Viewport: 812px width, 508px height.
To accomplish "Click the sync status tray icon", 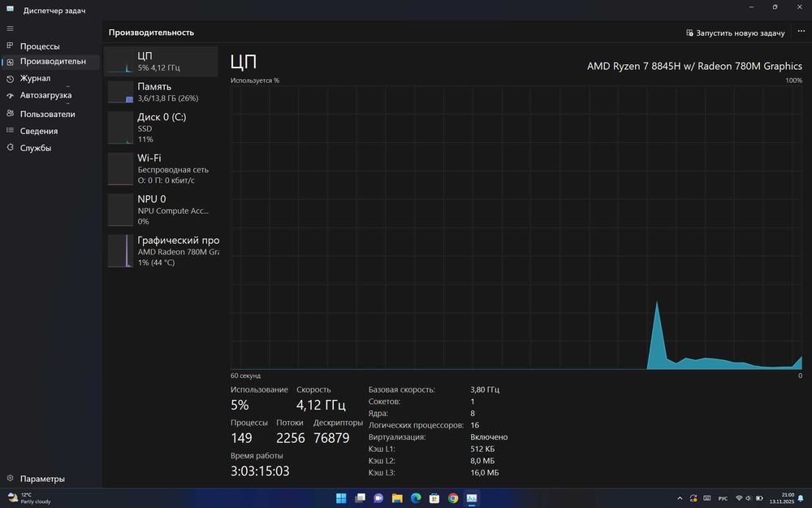I will tap(693, 498).
